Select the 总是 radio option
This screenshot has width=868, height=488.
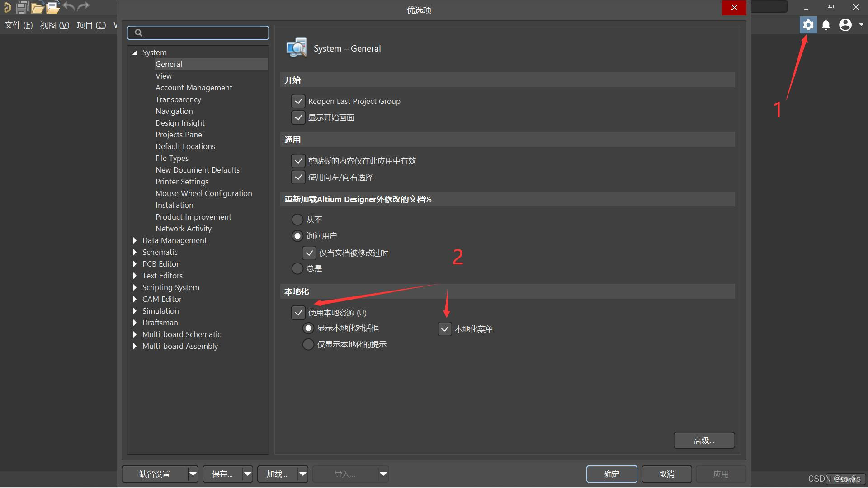pos(297,268)
